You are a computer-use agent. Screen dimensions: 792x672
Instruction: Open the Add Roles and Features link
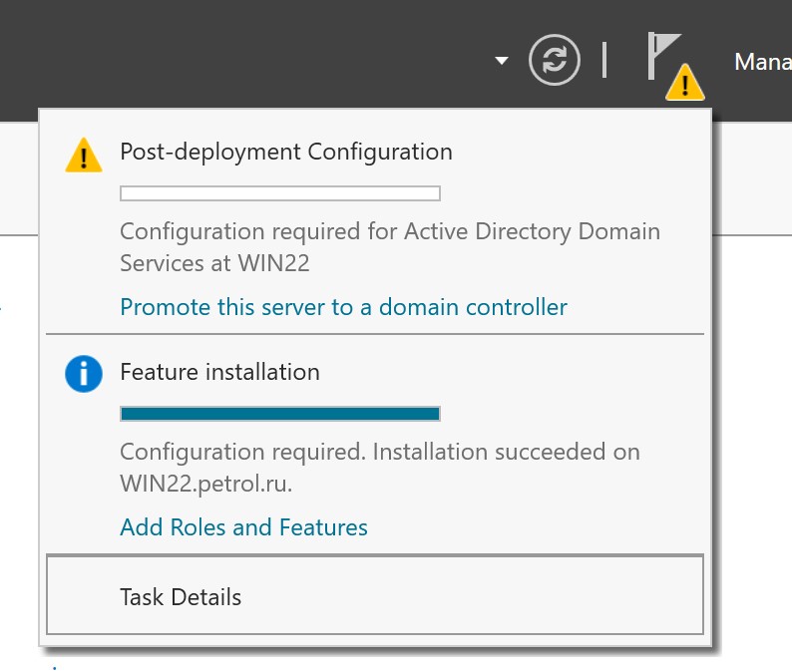[243, 527]
